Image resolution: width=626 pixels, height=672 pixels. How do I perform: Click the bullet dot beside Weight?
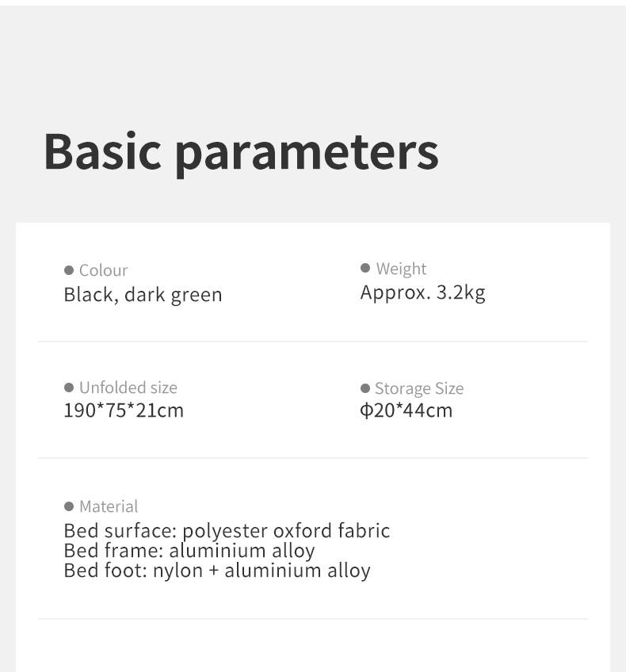365,269
